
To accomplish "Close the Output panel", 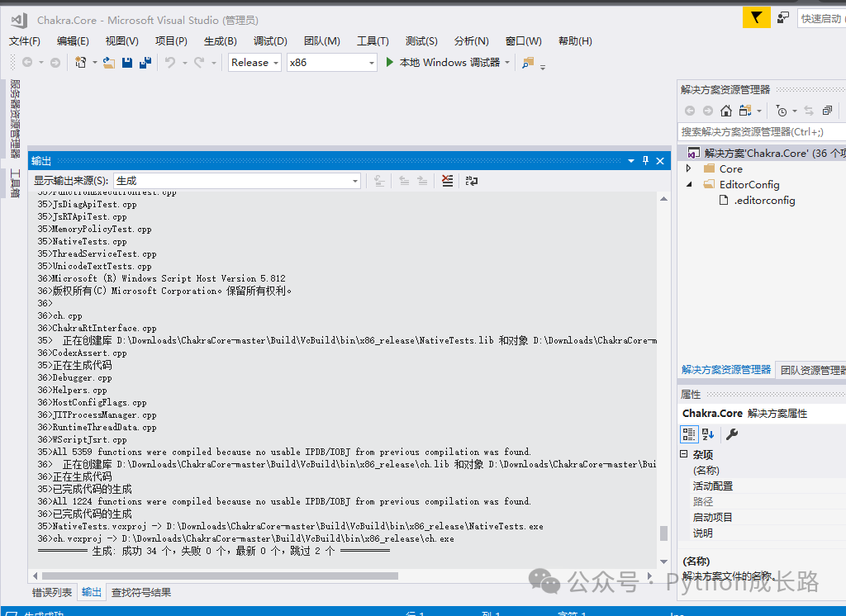I will coord(660,161).
